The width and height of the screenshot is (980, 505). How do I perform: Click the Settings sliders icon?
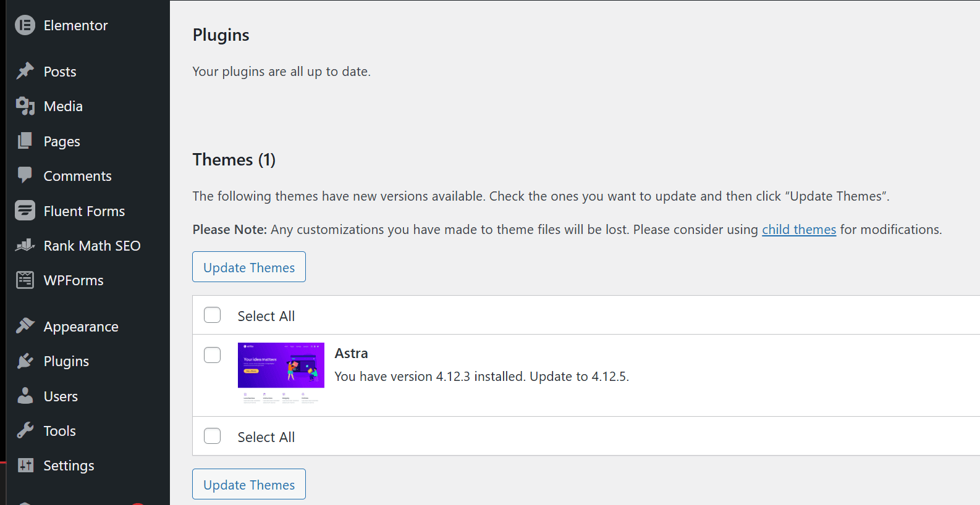point(25,465)
